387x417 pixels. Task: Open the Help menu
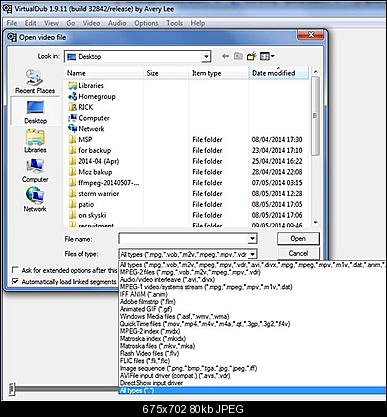pyautogui.click(x=198, y=23)
